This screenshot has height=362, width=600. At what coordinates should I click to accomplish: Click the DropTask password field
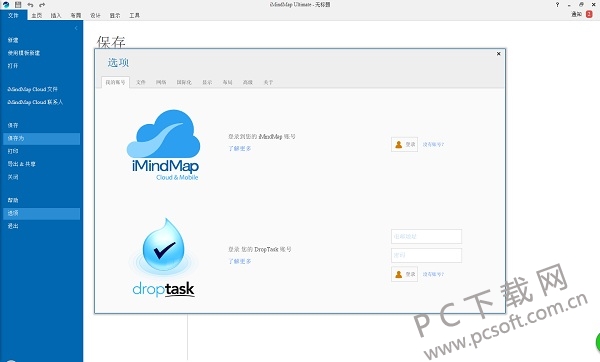(426, 255)
